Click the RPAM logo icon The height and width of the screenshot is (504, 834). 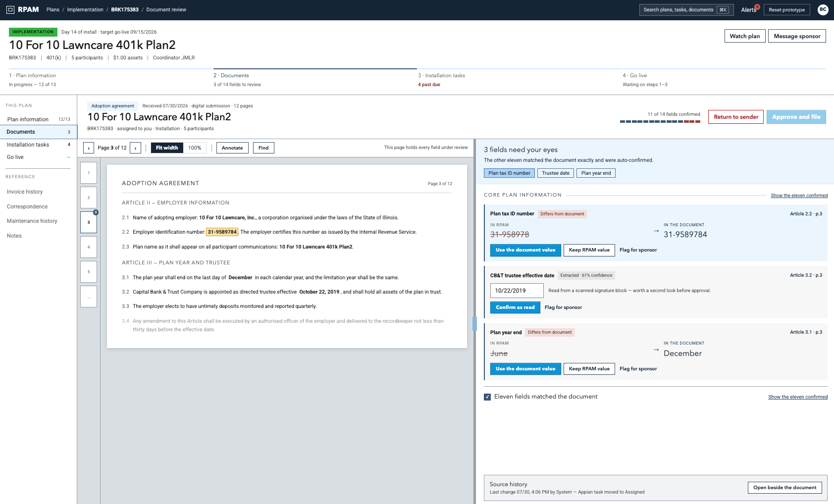point(10,9)
